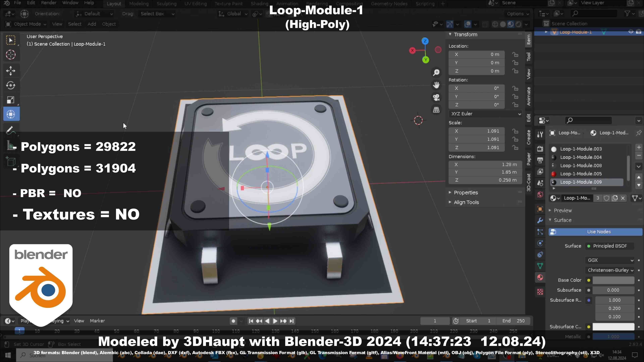This screenshot has height=362, width=644.
Task: Choose the Rotate tool
Action: pos(11,85)
